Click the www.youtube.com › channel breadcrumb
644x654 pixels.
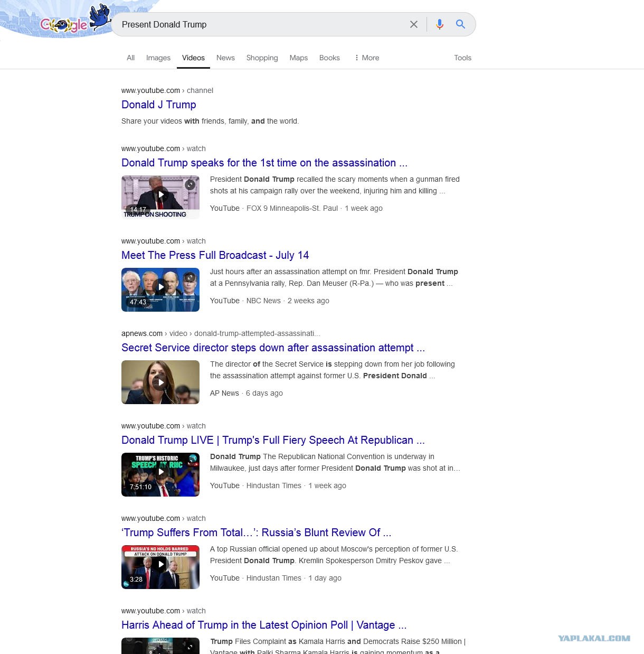(x=167, y=90)
